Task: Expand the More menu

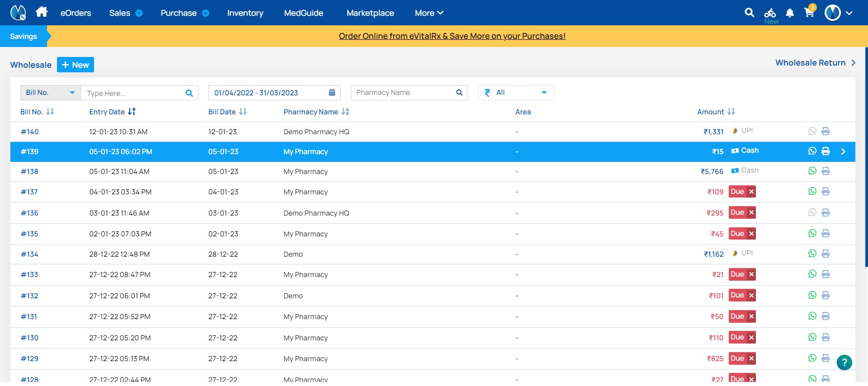Action: coord(429,13)
